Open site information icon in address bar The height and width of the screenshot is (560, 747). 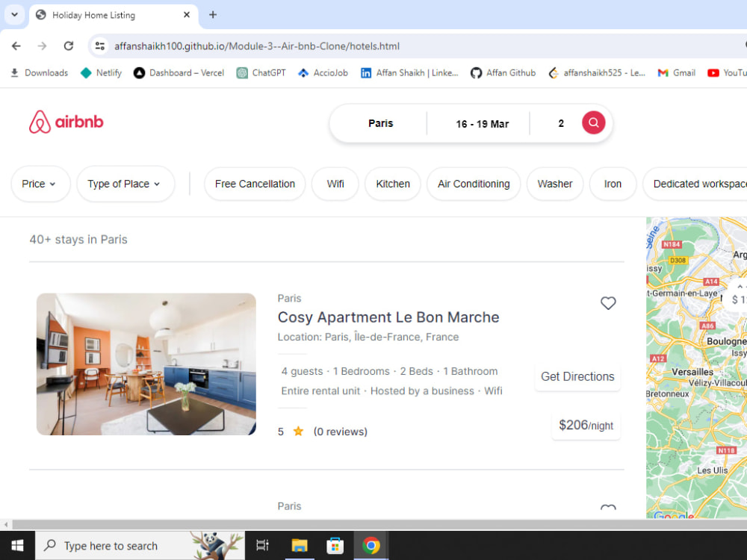pos(99,46)
